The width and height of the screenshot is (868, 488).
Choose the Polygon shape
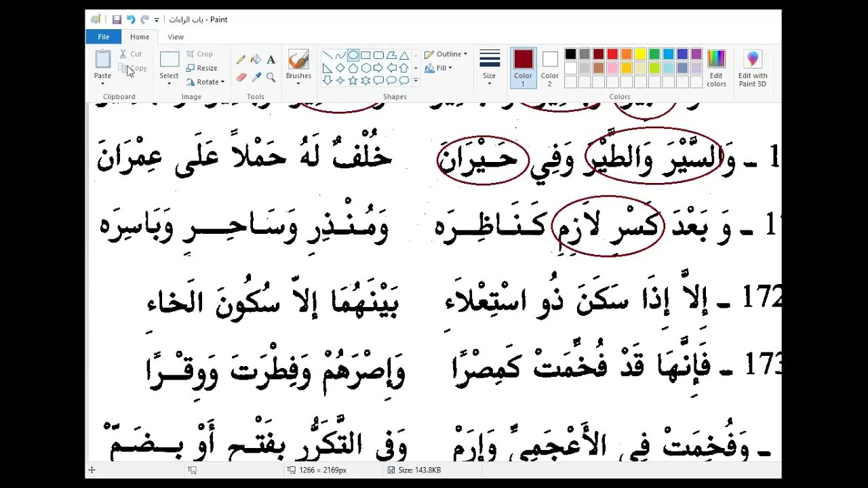[x=391, y=56]
